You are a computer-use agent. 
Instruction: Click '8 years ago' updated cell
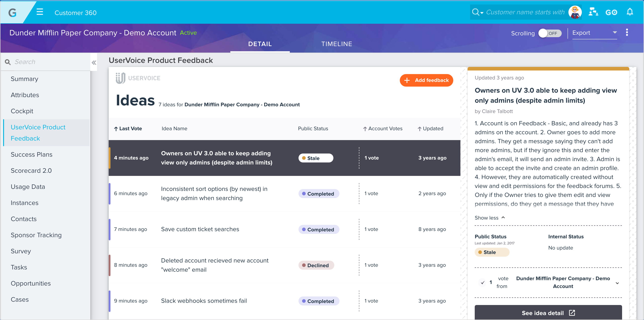point(432,229)
